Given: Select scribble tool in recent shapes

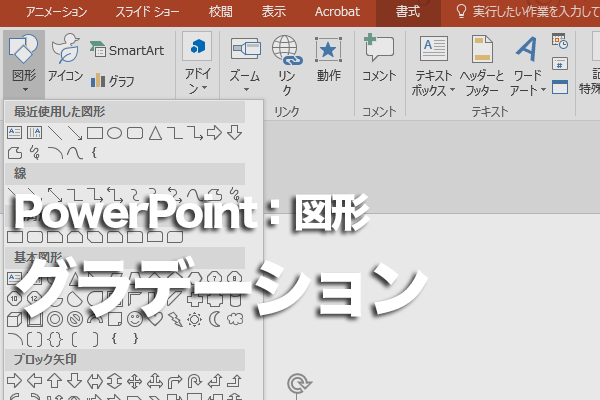Looking at the screenshot, I should point(35,153).
